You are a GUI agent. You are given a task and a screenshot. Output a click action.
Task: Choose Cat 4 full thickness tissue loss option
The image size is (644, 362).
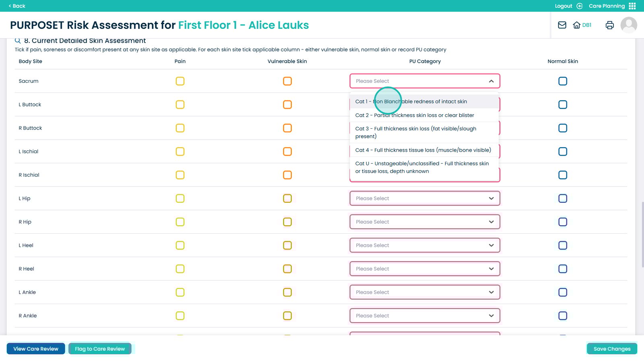click(423, 150)
